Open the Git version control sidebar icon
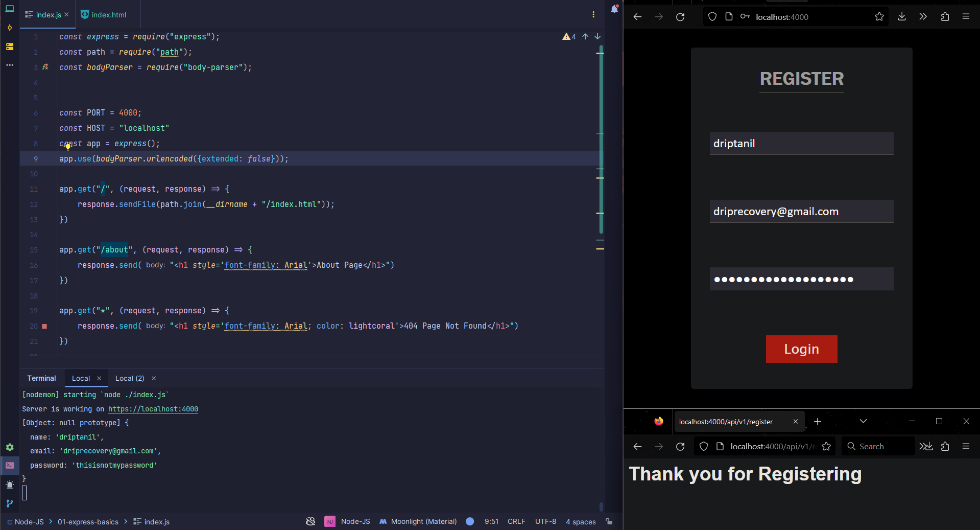The height and width of the screenshot is (530, 980). 10,503
